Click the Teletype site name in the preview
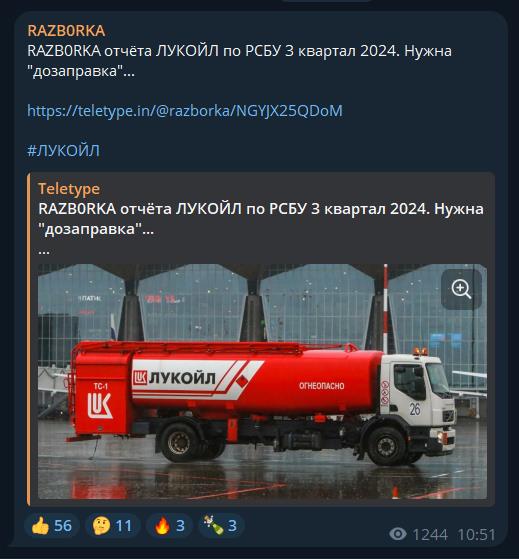This screenshot has height=559, width=519. [69, 189]
